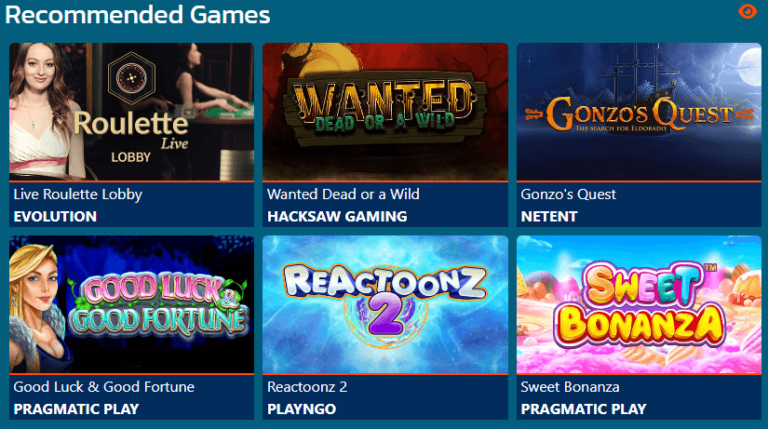Open Good Luck & Good Fortune thumbnail
This screenshot has width=768, height=429.
coord(131,304)
